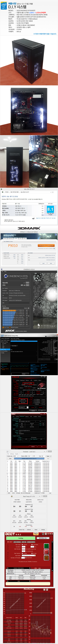Click View Result at 3DMark.com button

[46, 246]
